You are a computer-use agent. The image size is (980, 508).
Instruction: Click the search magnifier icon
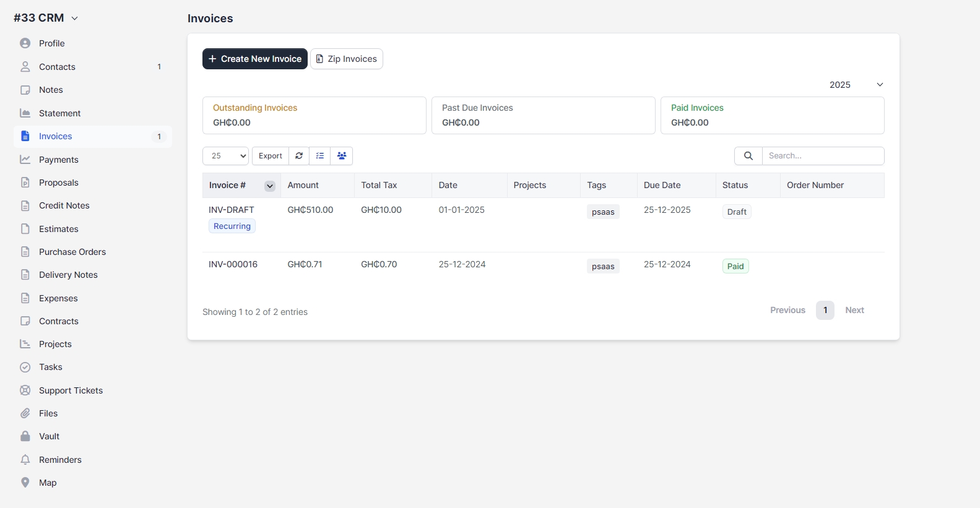click(x=748, y=156)
